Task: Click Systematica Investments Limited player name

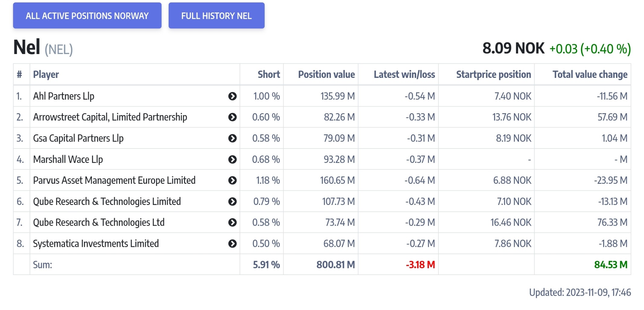Action: click(96, 244)
